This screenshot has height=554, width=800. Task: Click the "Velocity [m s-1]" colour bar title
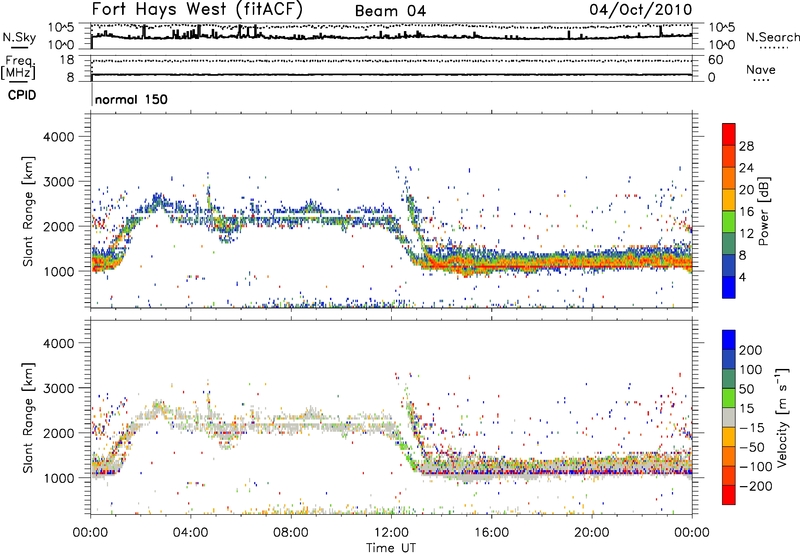click(782, 417)
